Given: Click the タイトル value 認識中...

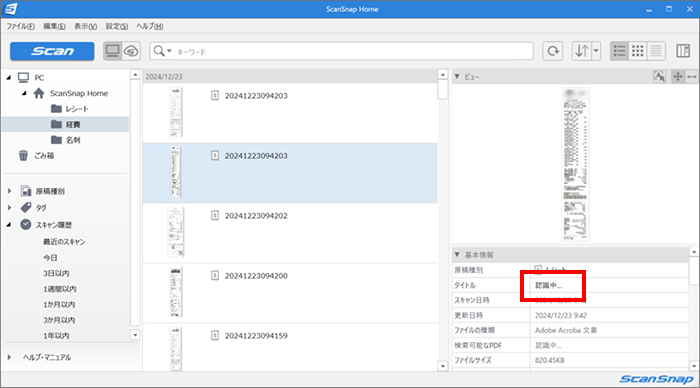Looking at the screenshot, I should coord(549,285).
